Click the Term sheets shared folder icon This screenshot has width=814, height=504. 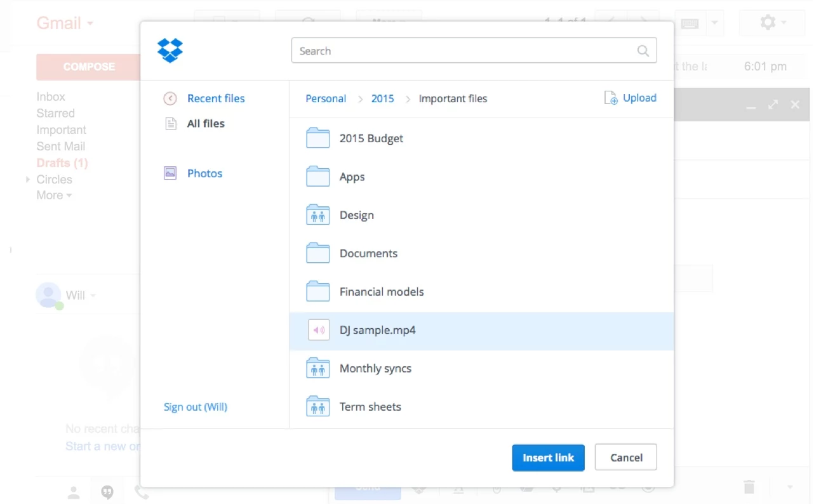tap(317, 406)
